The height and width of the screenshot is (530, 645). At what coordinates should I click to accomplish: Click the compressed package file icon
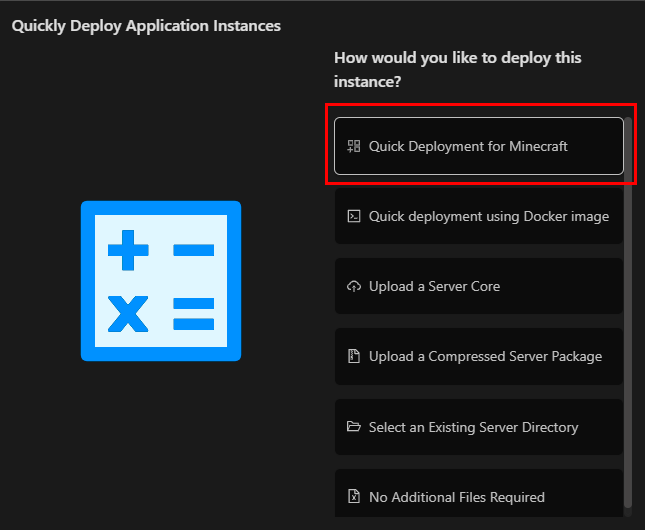click(353, 356)
